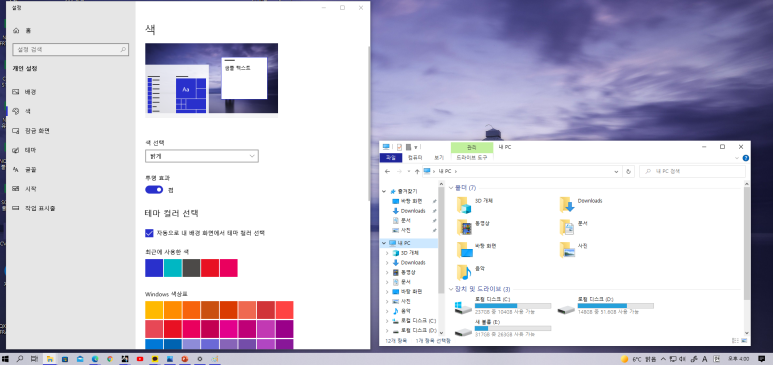The width and height of the screenshot is (773, 365).
Task: Open the 파일 tab in File Explorer
Action: [x=390, y=157]
